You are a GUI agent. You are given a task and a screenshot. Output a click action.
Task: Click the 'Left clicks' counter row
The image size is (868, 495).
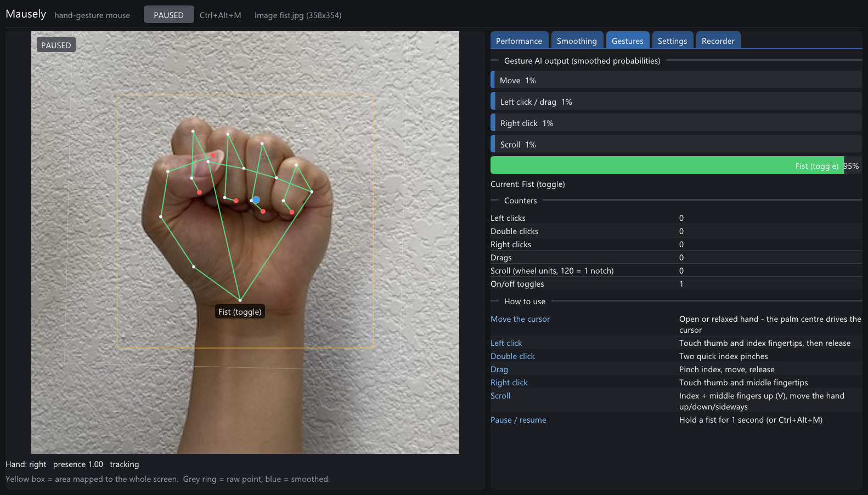point(676,218)
